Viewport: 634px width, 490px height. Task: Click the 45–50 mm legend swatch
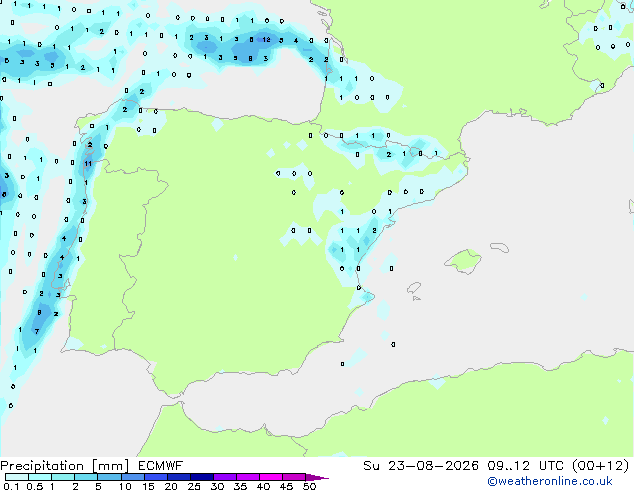(x=294, y=477)
